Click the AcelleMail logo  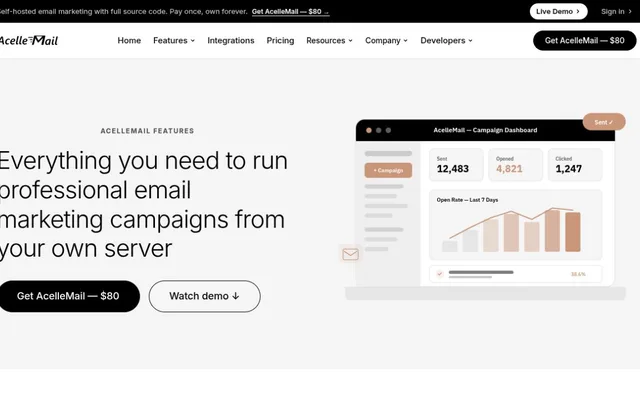[x=29, y=40]
